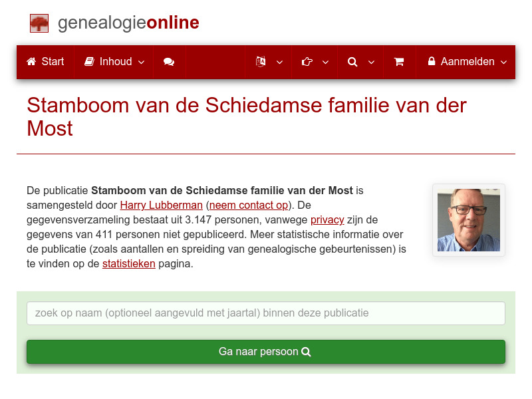The width and height of the screenshot is (532, 399).
Task: Click the translation/dictionary icon in the navbar
Action: (x=261, y=61)
